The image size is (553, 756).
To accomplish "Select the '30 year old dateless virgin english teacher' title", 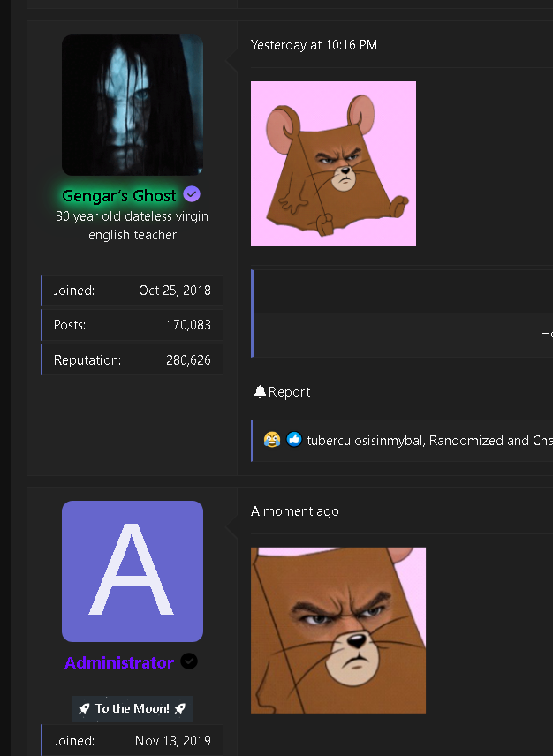I will point(133,225).
